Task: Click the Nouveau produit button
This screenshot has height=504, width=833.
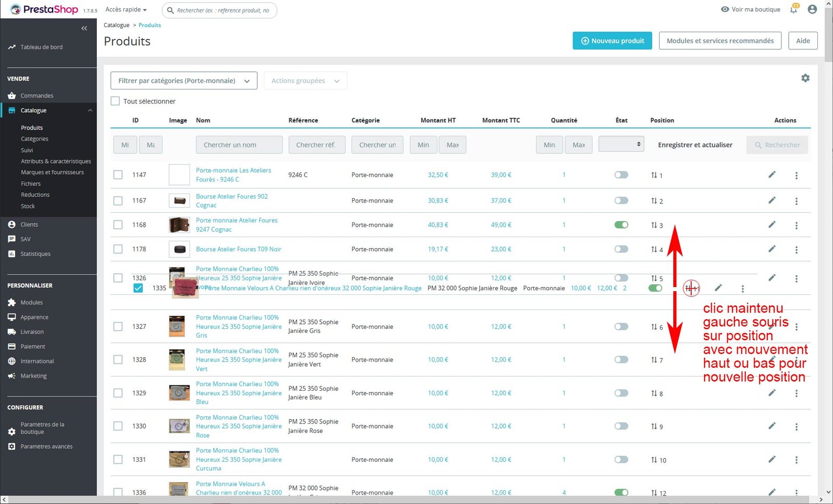Action: coord(612,41)
